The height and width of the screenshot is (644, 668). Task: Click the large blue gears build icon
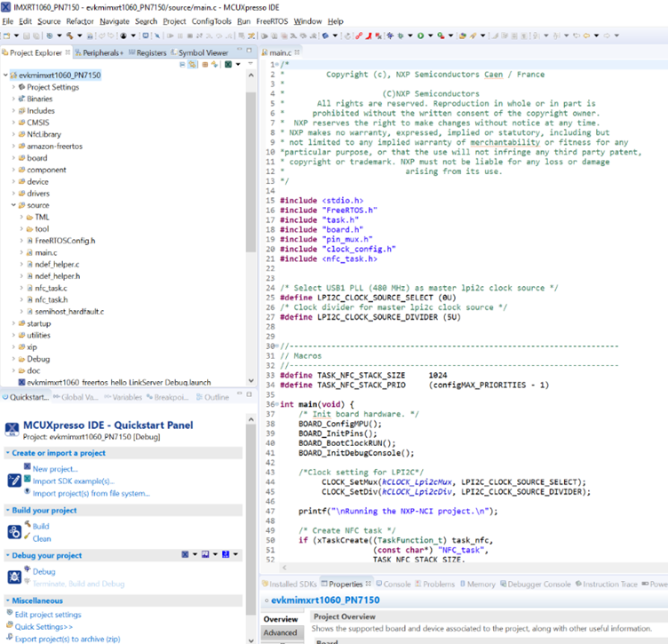point(13,531)
